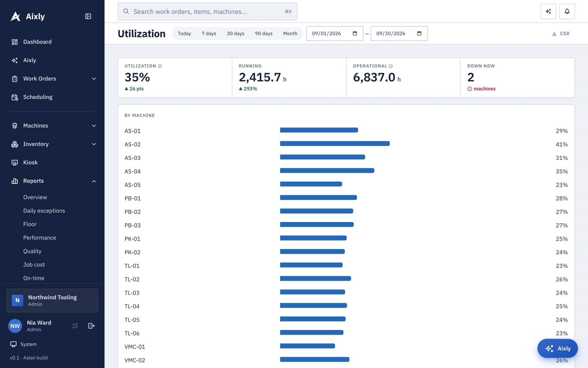588x368 pixels.
Task: Open Scheduling in the sidebar
Action: 52,97
